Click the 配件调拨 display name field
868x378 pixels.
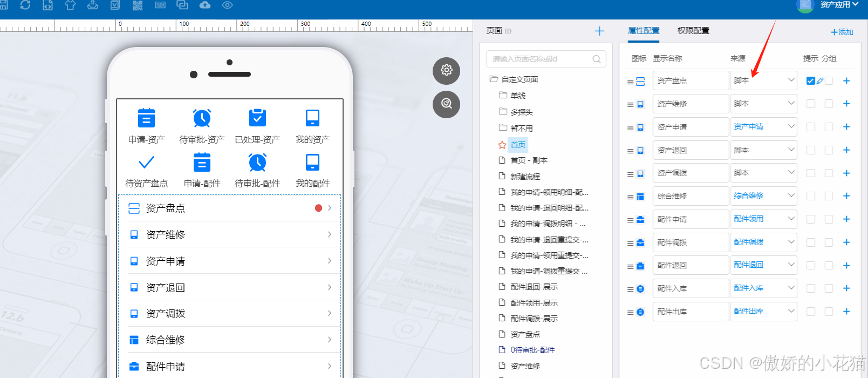[691, 242]
